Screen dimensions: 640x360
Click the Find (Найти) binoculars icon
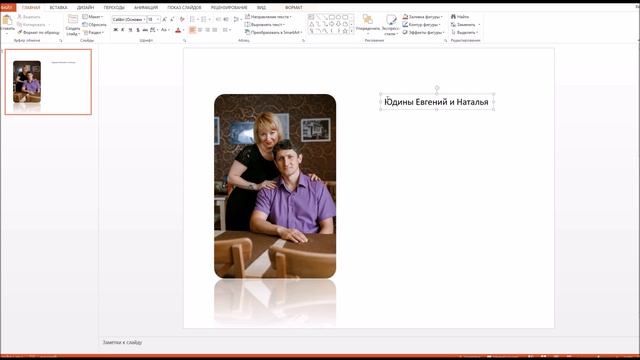(453, 17)
